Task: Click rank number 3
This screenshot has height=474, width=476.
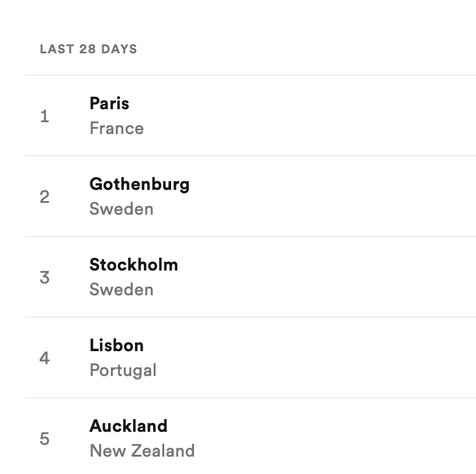Action: tap(45, 278)
